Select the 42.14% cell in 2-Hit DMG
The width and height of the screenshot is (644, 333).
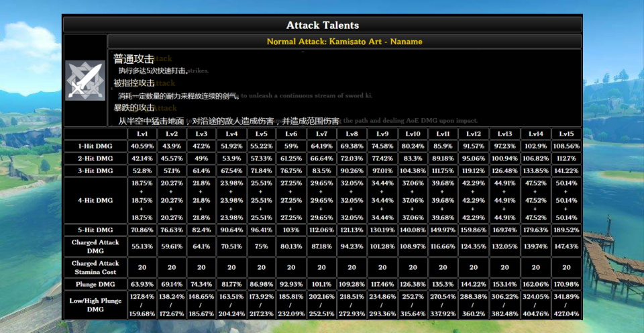[x=142, y=158]
